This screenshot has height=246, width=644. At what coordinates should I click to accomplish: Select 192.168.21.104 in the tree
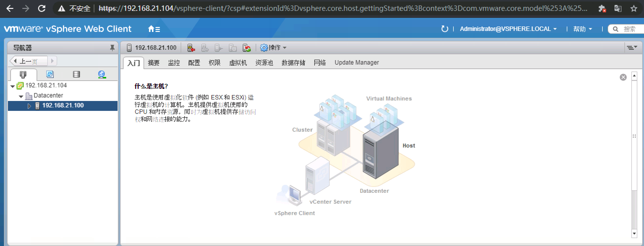click(46, 85)
